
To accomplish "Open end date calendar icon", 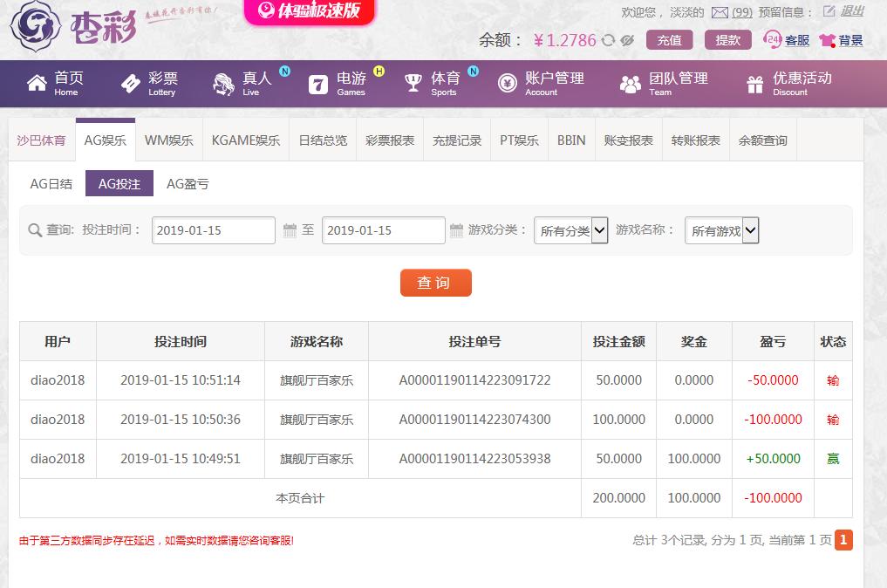I will pos(456,230).
